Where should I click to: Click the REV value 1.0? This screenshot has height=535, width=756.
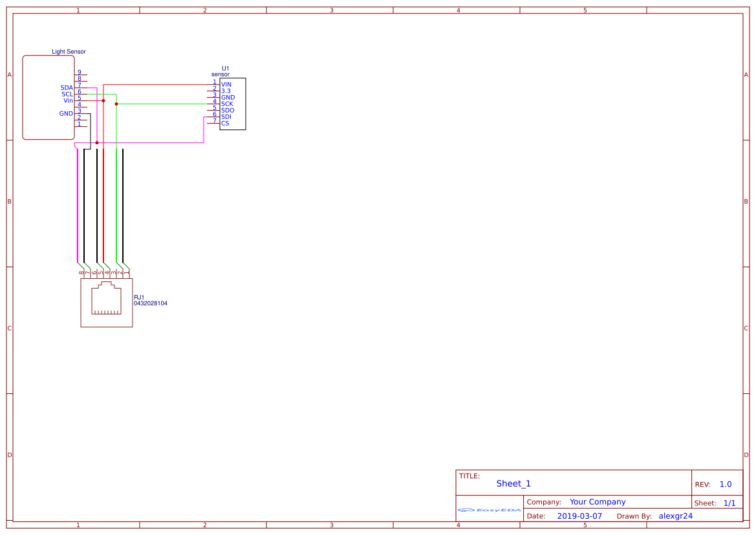point(727,483)
